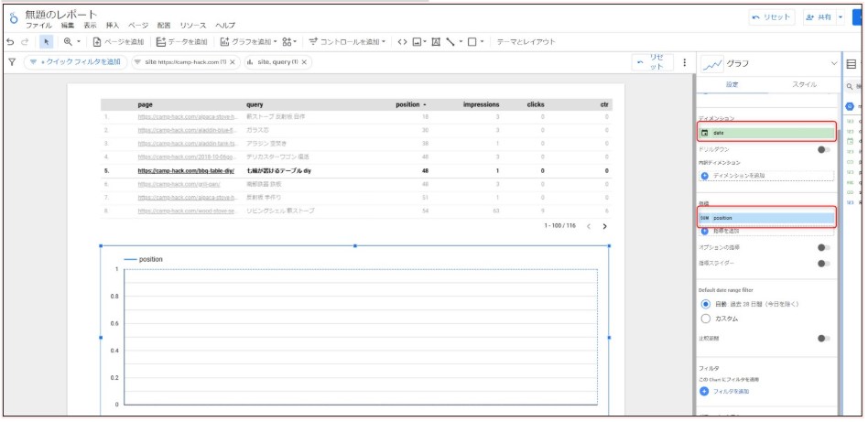Click the undo arrow in toolbar
The width and height of the screenshot is (868, 422).
click(10, 41)
